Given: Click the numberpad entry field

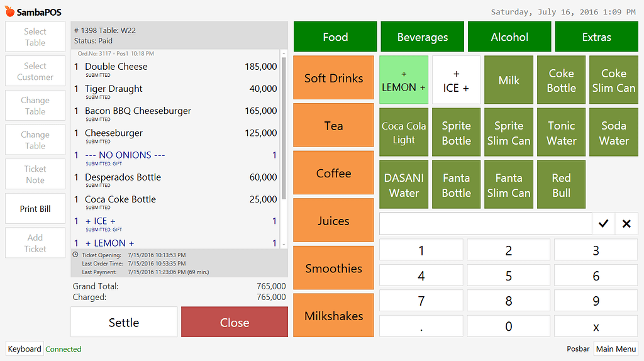Looking at the screenshot, I should pos(486,223).
